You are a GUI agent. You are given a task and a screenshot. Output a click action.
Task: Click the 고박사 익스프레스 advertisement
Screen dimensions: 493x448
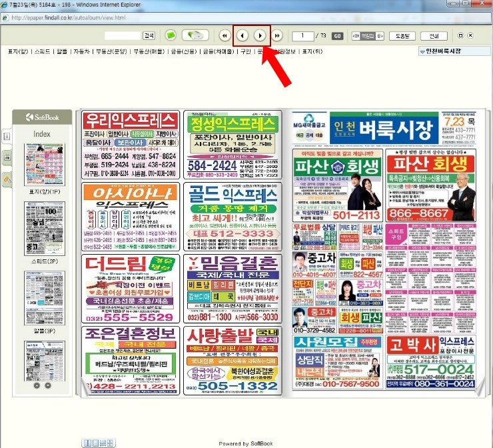tap(430, 362)
